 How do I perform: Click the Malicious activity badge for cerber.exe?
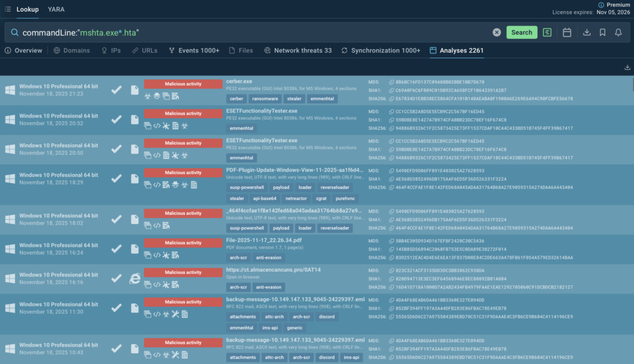coord(183,84)
